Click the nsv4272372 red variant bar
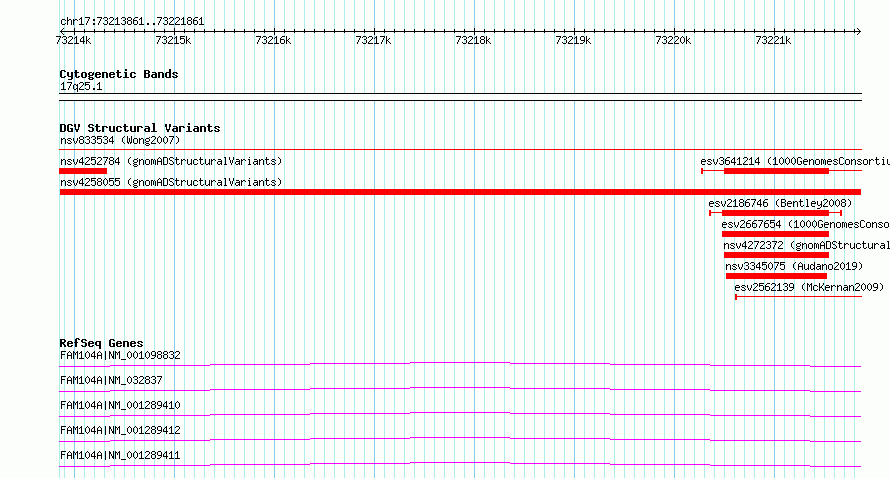This screenshot has height=478, width=890. [776, 255]
